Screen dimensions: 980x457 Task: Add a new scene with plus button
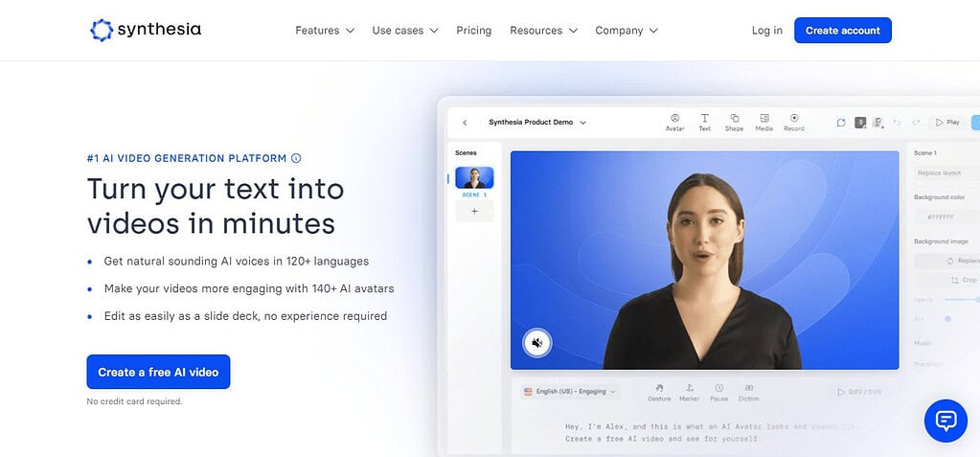tap(474, 212)
